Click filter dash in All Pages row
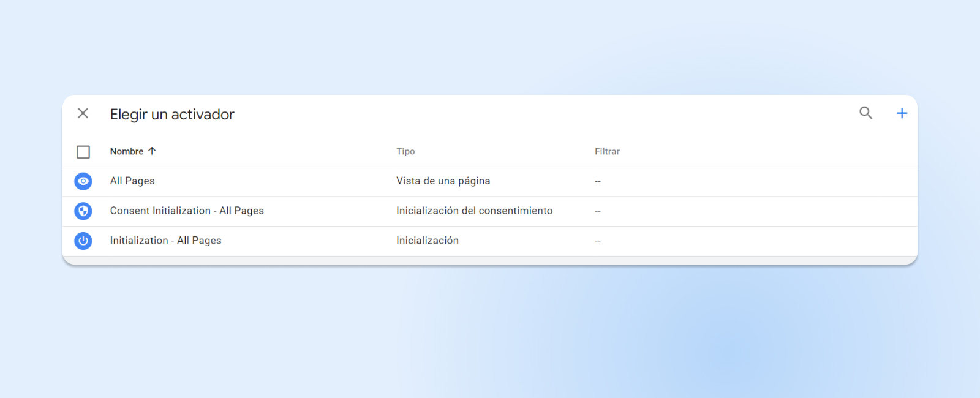This screenshot has height=398, width=980. click(x=598, y=181)
